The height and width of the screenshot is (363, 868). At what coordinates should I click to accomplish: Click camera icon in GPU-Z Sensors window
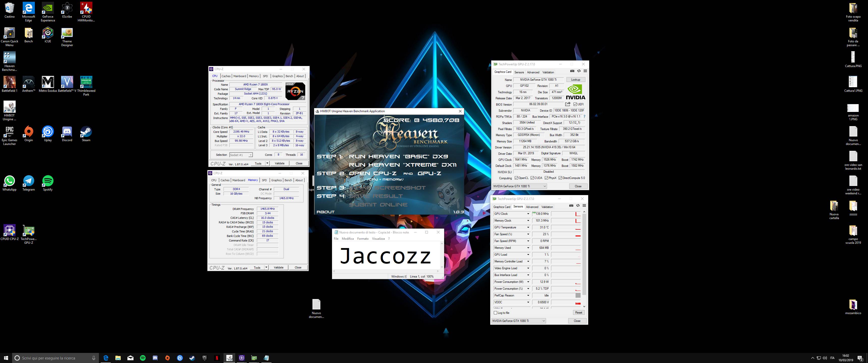(x=571, y=205)
